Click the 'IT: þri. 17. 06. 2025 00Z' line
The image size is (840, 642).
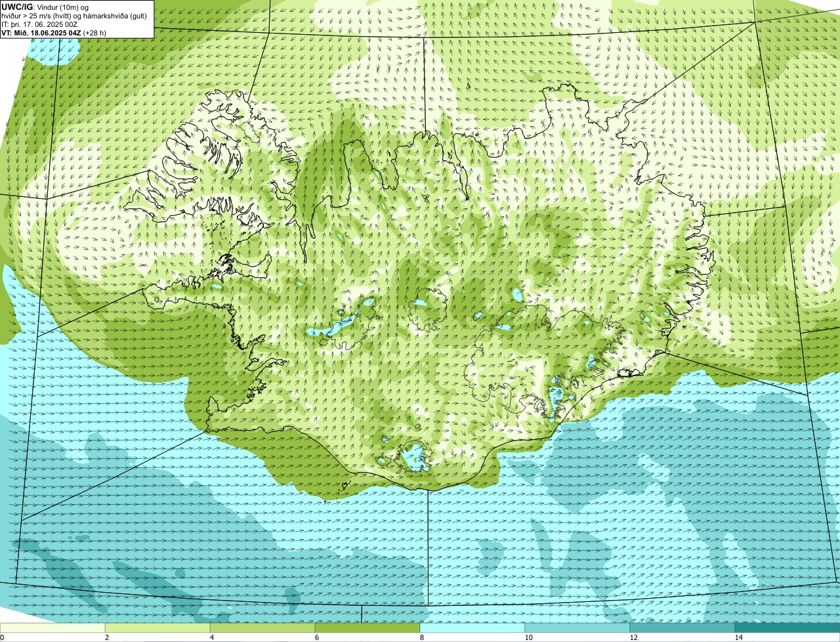40,24
